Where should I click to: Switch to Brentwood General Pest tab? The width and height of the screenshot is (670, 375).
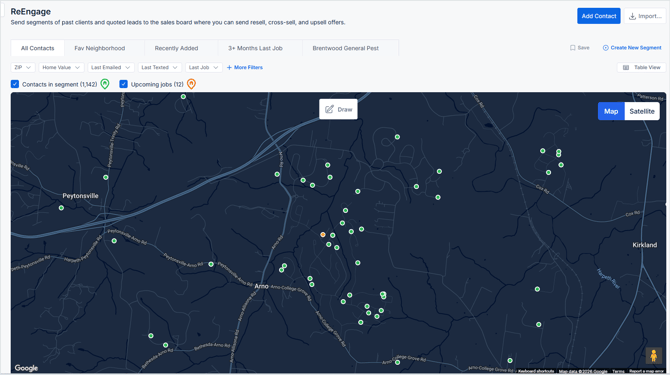(x=345, y=48)
